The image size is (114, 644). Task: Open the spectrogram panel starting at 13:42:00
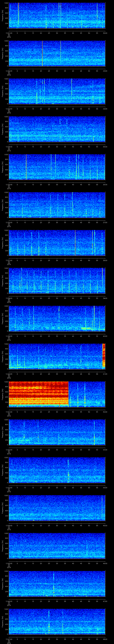(57, 432)
